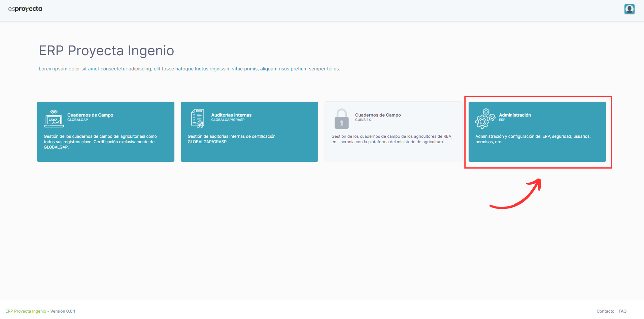The height and width of the screenshot is (319, 644).
Task: Open the Cuadernos de Campo GLOBALGAP title
Action: (x=90, y=115)
